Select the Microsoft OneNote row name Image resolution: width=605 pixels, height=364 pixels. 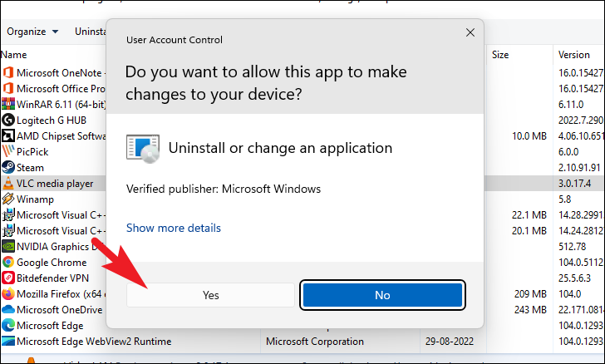[61, 73]
